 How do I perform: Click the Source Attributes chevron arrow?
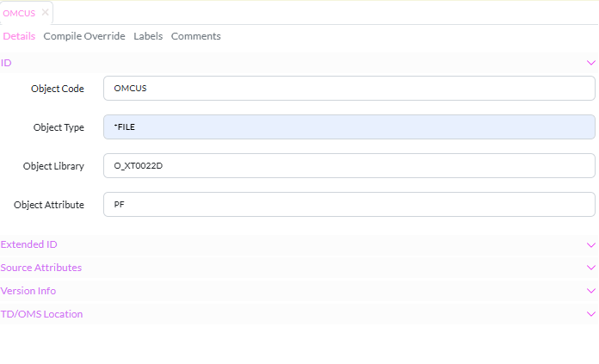tap(590, 268)
